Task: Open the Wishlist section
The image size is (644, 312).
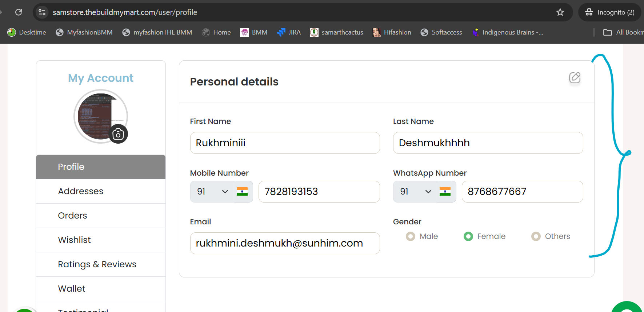Action: click(101, 240)
